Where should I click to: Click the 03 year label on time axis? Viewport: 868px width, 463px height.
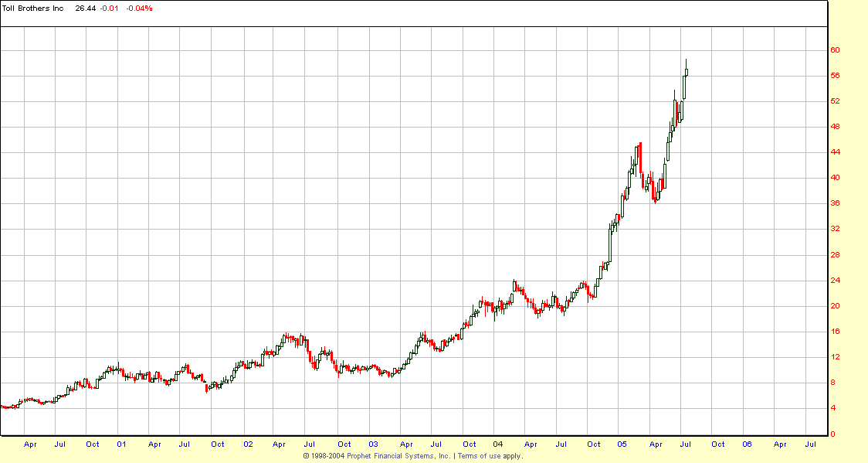(373, 444)
